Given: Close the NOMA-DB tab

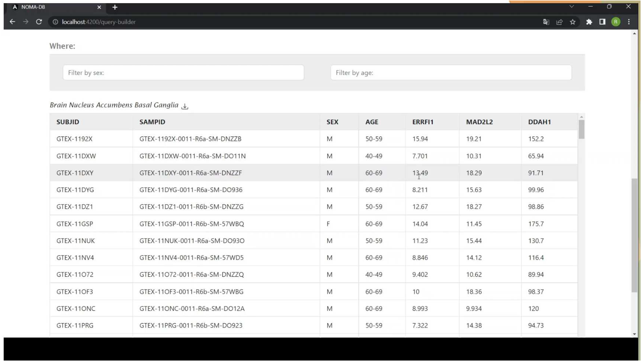Looking at the screenshot, I should click(x=99, y=7).
